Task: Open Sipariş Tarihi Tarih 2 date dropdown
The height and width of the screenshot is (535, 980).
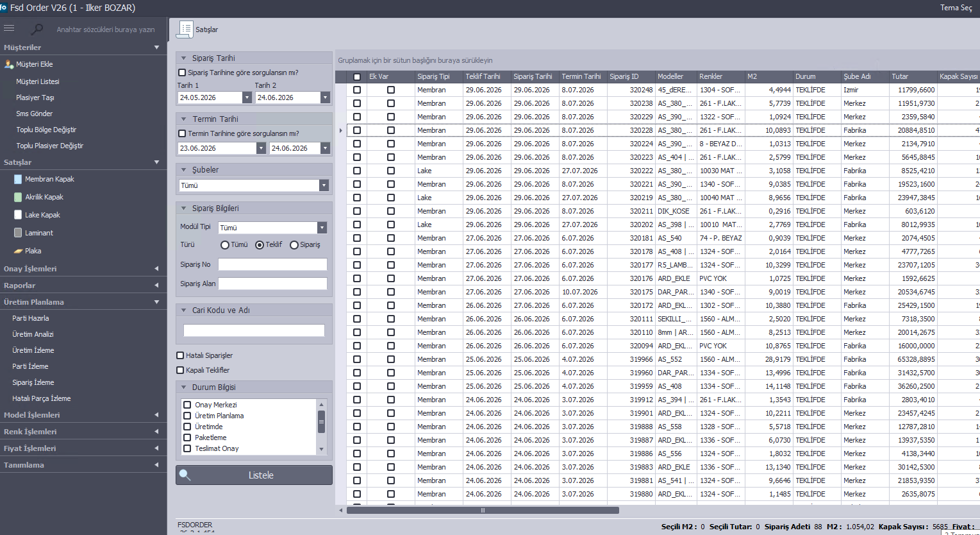Action: (x=325, y=98)
